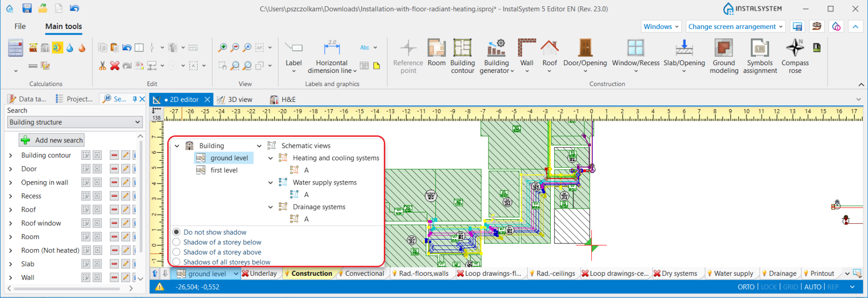Collapse Water supply systems node
Screen dimensions: 868x298
click(271, 183)
